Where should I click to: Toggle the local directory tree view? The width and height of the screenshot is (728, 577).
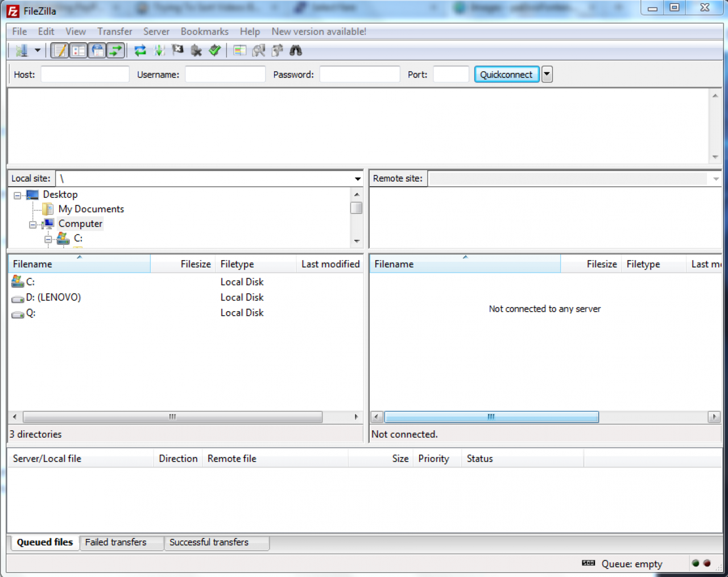78,51
